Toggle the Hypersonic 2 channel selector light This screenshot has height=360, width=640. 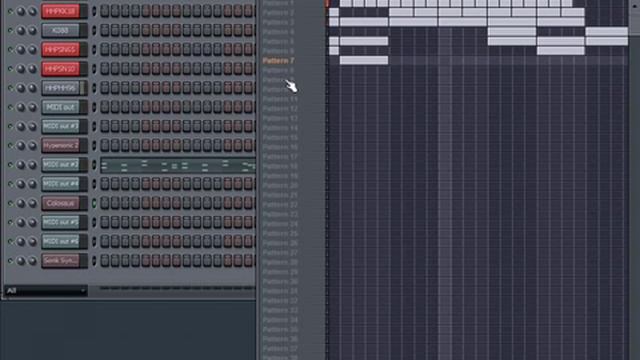click(94, 146)
